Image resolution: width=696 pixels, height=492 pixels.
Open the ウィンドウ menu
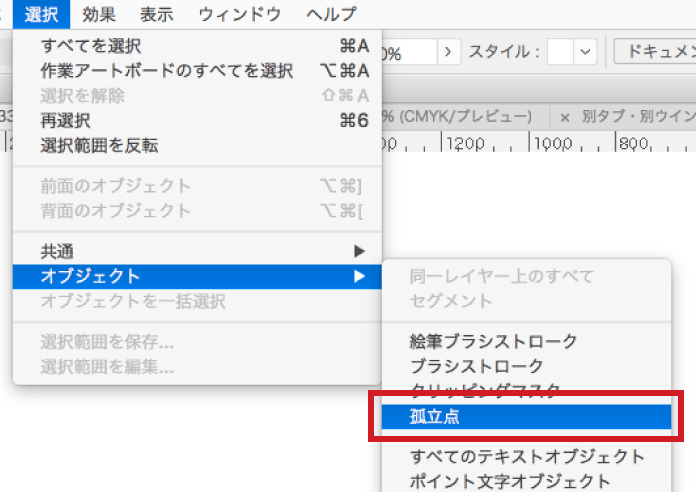tap(239, 14)
